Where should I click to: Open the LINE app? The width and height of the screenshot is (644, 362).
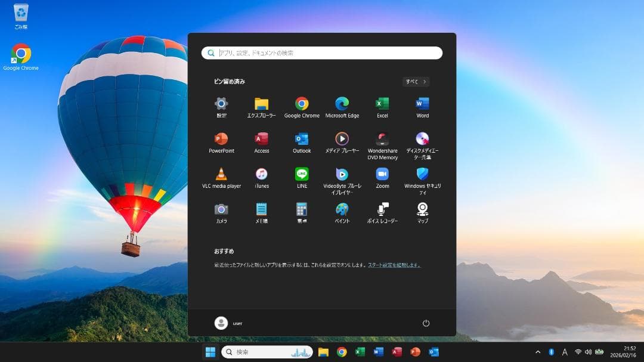click(302, 178)
